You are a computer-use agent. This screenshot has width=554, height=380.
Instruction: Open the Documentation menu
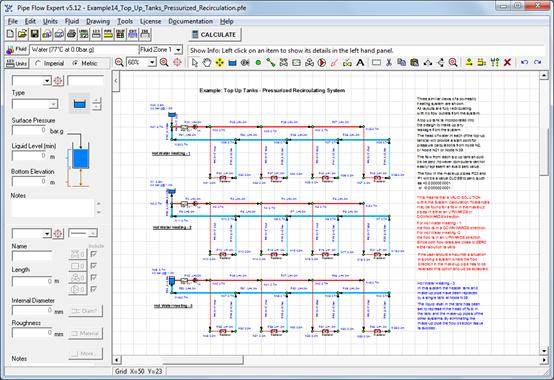tap(190, 21)
